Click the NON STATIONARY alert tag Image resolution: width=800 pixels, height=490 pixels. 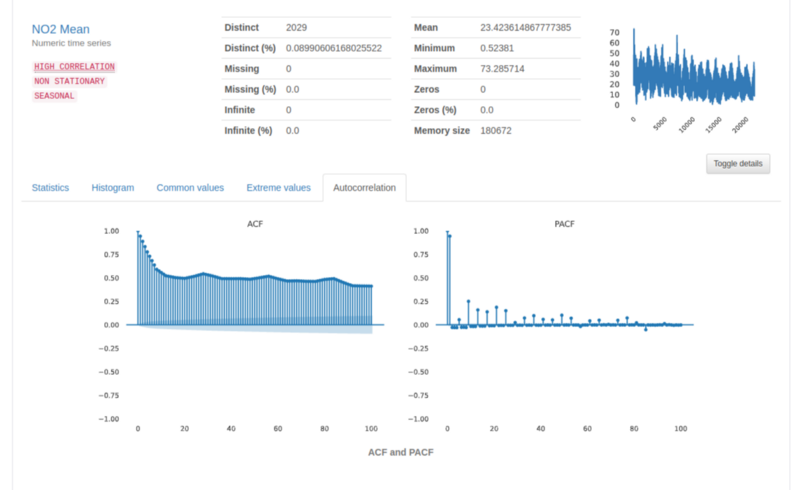(x=69, y=81)
